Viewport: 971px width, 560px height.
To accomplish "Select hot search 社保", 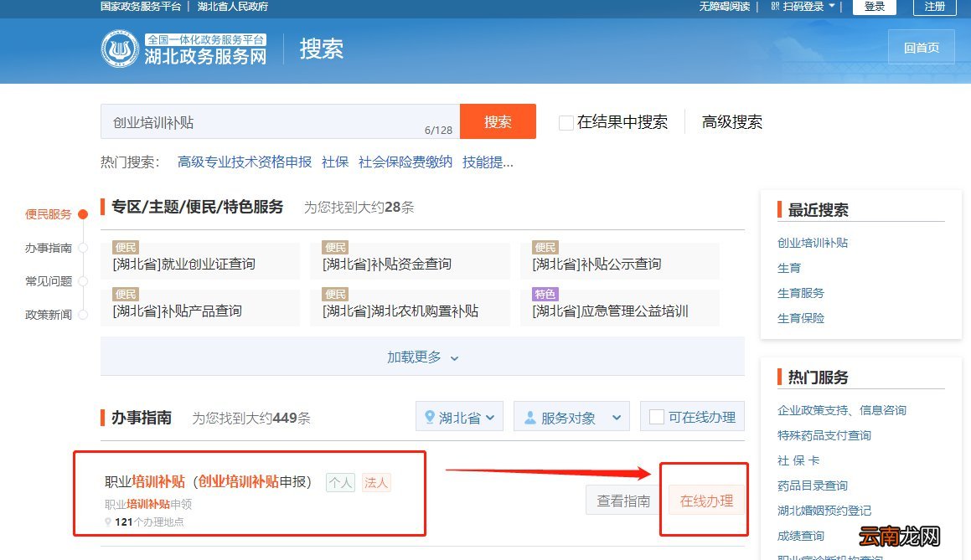I will point(335,162).
